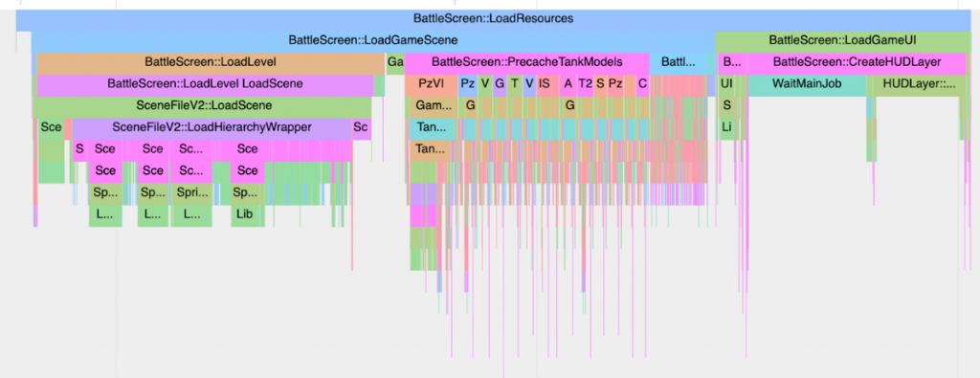Click the BattleScreen::LoadGameUI block
Viewport: 980px width, 378px height.
(x=842, y=40)
